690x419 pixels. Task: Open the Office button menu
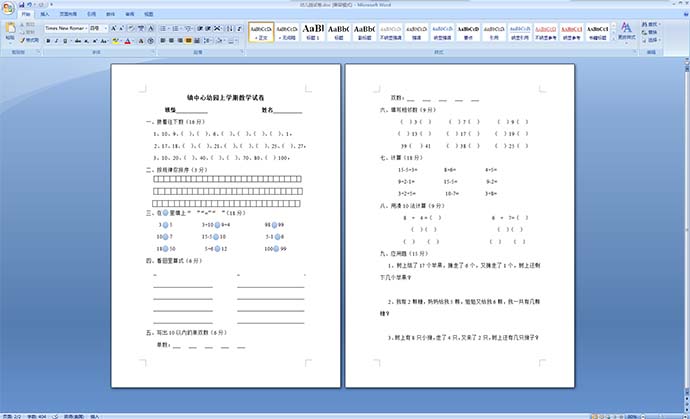tap(9, 8)
